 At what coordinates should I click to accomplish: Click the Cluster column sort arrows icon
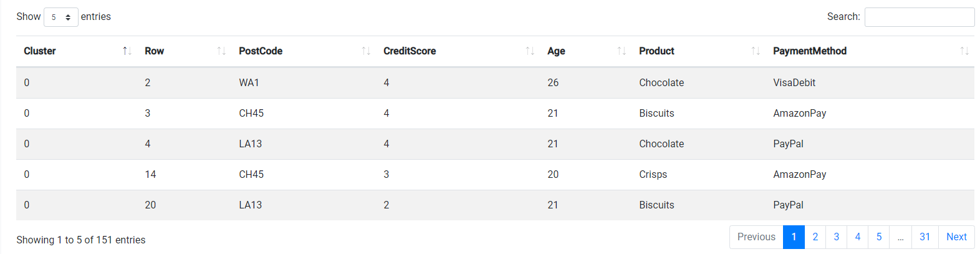127,51
